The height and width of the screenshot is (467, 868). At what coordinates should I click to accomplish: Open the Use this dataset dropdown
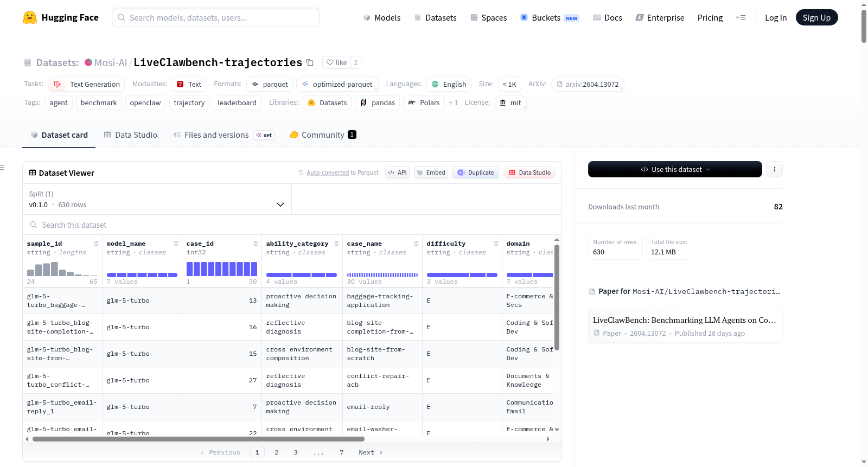click(675, 169)
